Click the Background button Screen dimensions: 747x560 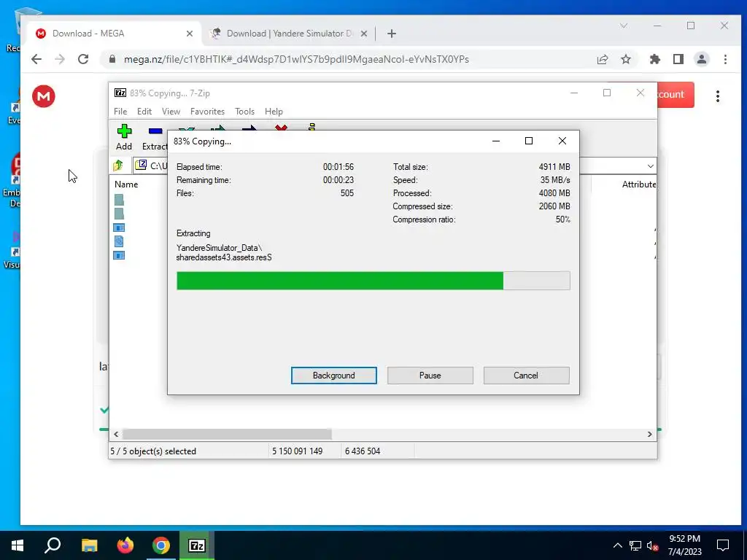[334, 376]
